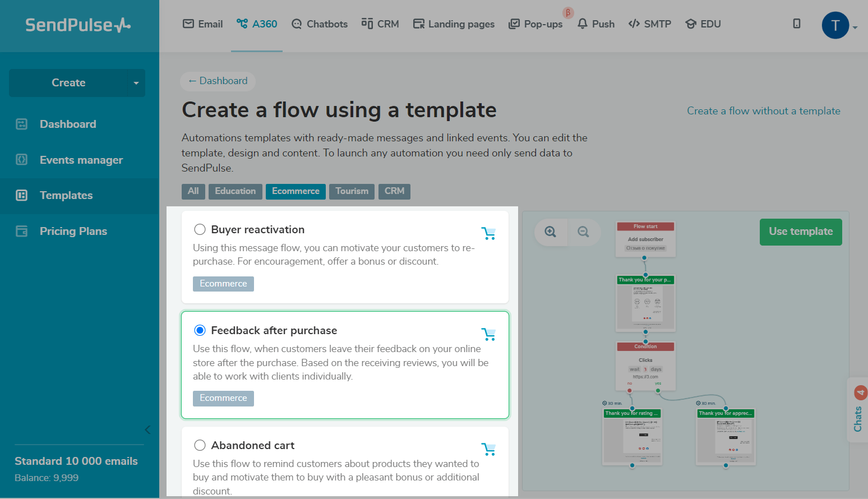Select the Feedback after purchase radio button

200,330
